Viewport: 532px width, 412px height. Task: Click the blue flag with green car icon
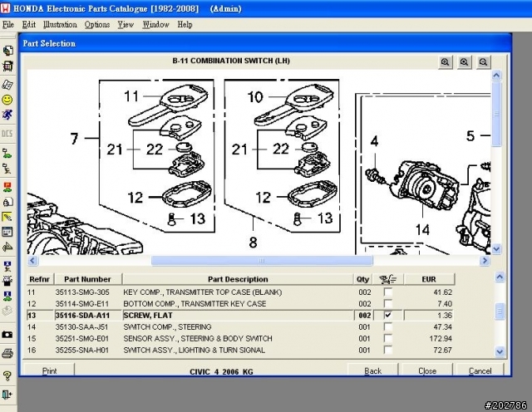click(x=7, y=296)
